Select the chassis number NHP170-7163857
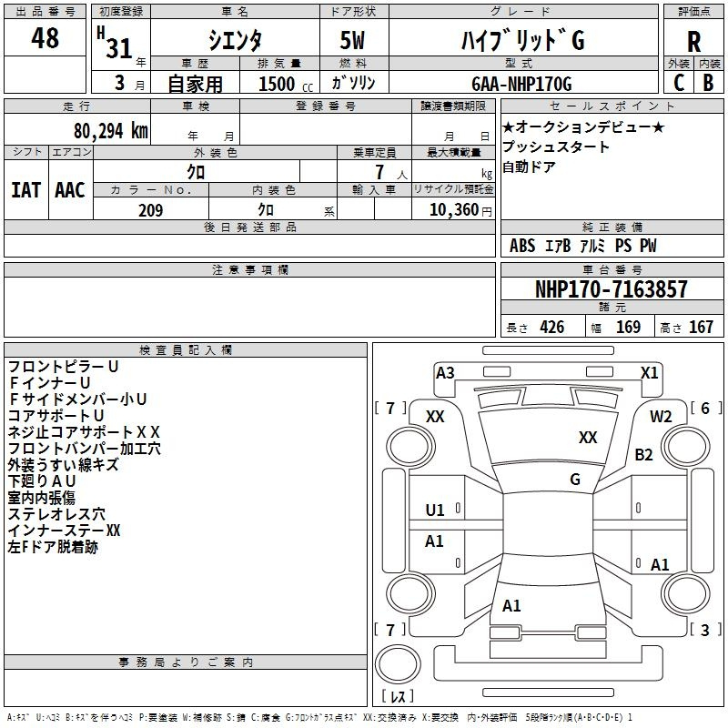The width and height of the screenshot is (728, 728). click(x=611, y=289)
